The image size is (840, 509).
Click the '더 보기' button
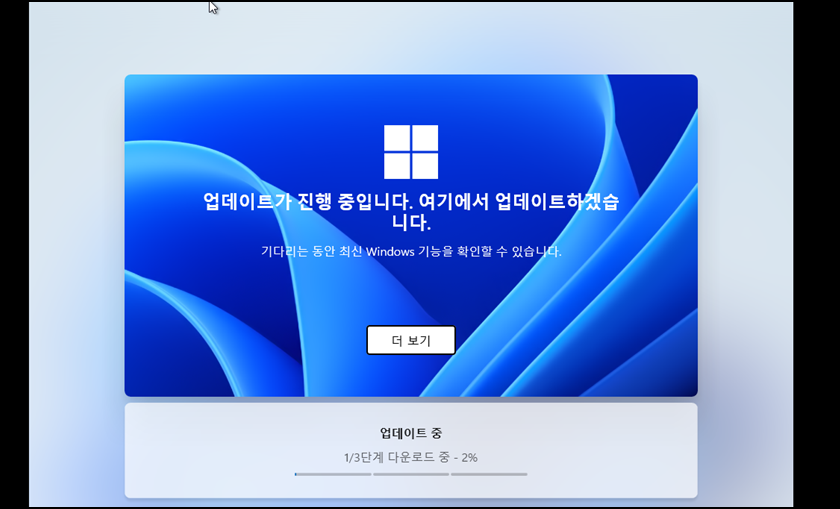pyautogui.click(x=411, y=340)
